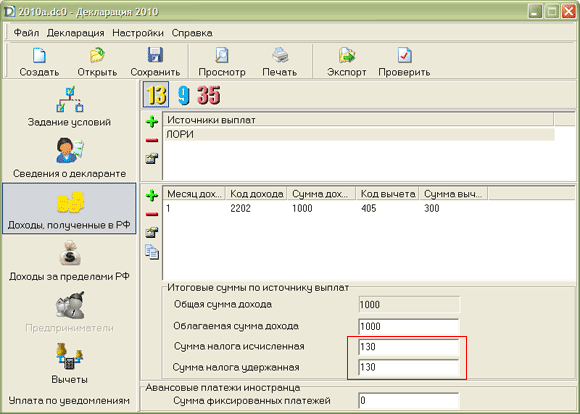Click Сумма налога исчисленная field

point(409,347)
